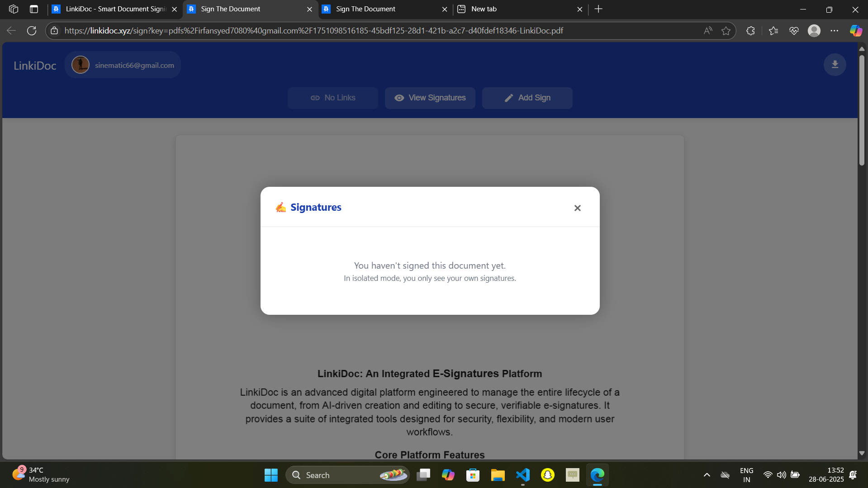View site information lock icon
This screenshot has width=868, height=488.
pos(54,31)
